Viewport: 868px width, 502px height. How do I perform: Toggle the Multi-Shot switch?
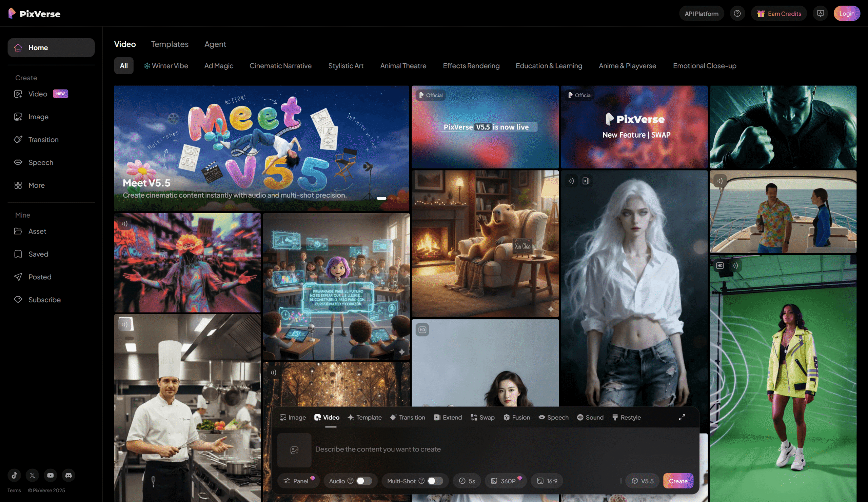[x=435, y=481]
